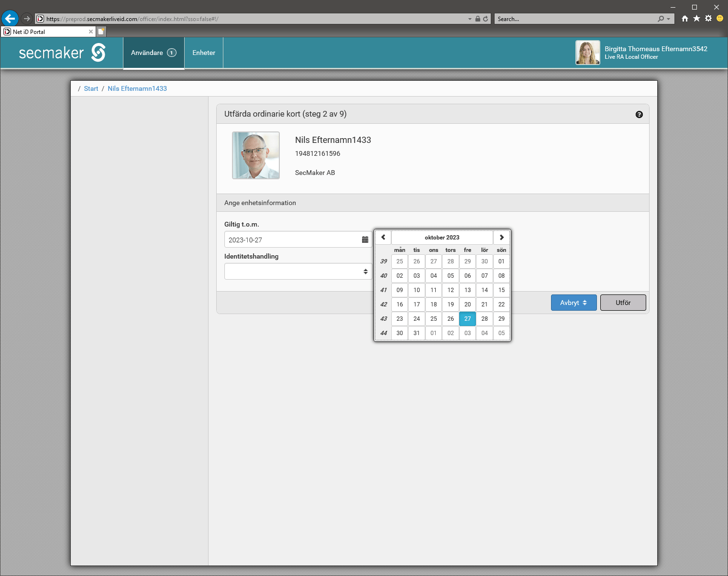Click the calendar icon in date field
Image resolution: width=728 pixels, height=576 pixels.
[365, 240]
